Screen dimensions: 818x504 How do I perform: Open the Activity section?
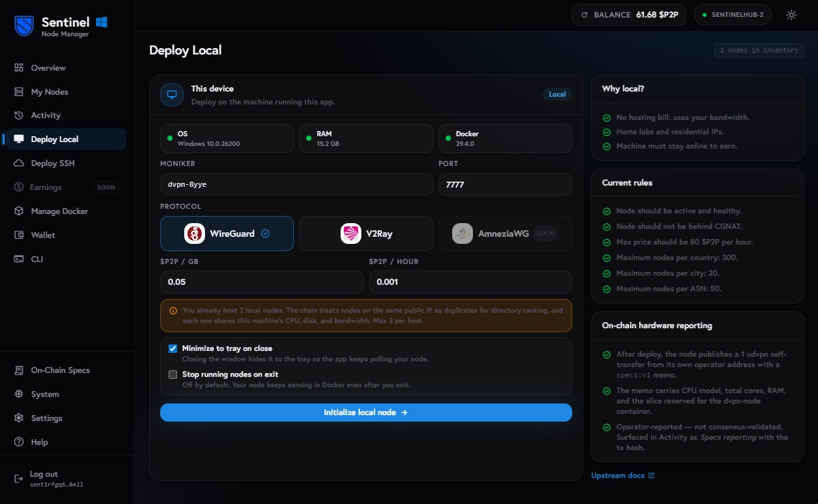click(x=66, y=115)
